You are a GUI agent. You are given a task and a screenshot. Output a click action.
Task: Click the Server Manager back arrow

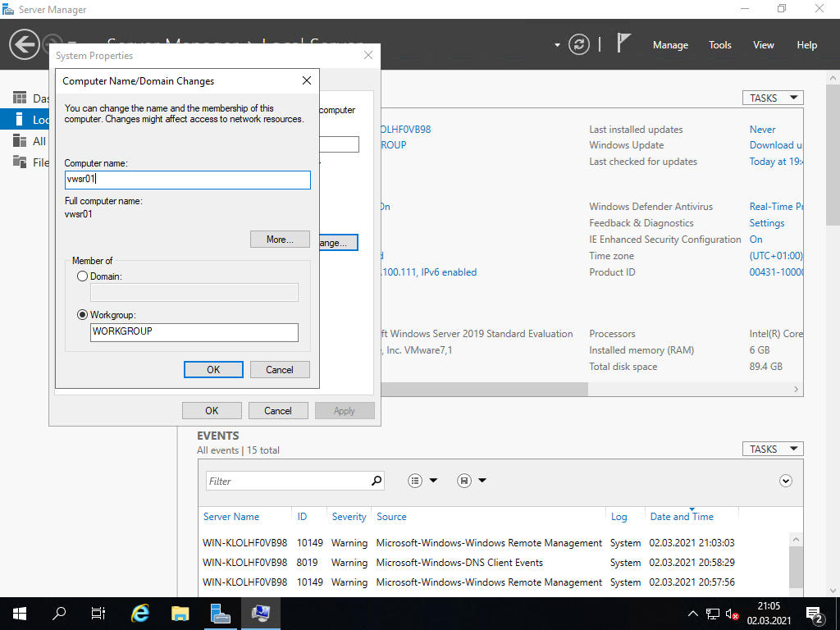pyautogui.click(x=25, y=44)
